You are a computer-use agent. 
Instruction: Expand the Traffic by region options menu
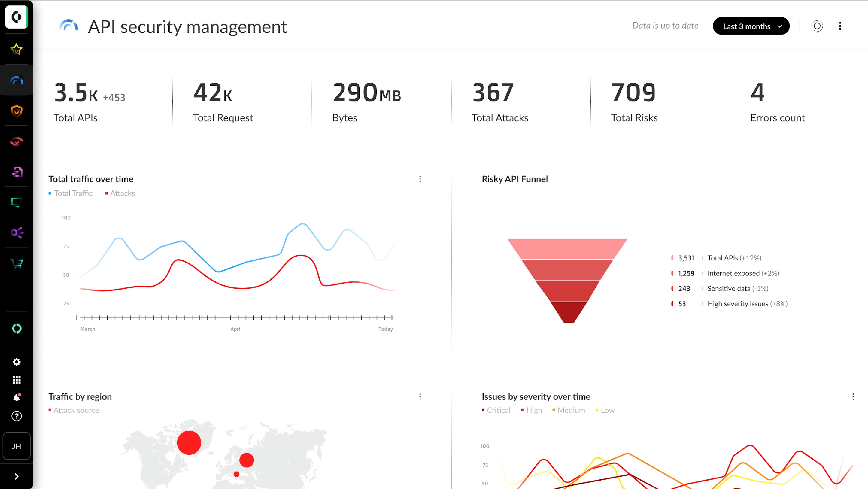point(420,396)
